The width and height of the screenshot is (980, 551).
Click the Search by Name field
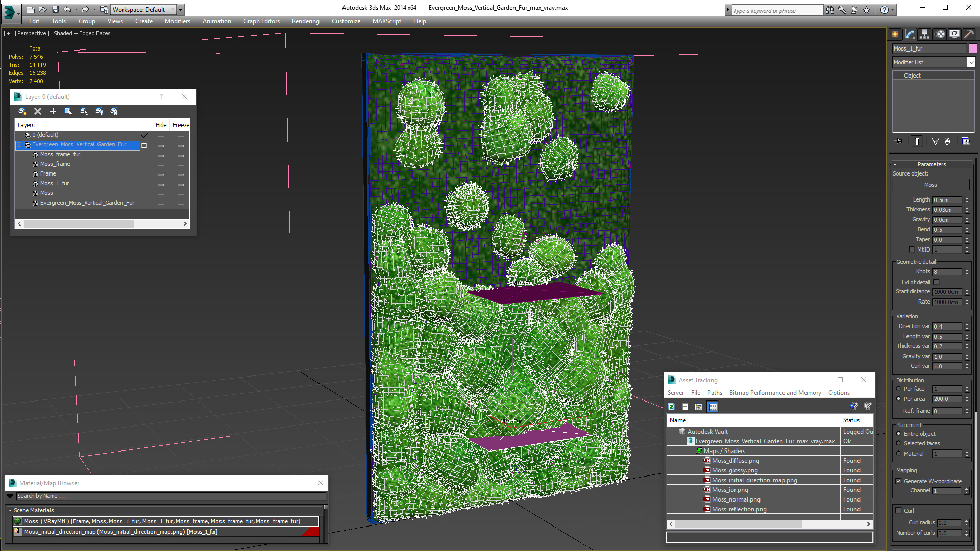click(x=168, y=496)
